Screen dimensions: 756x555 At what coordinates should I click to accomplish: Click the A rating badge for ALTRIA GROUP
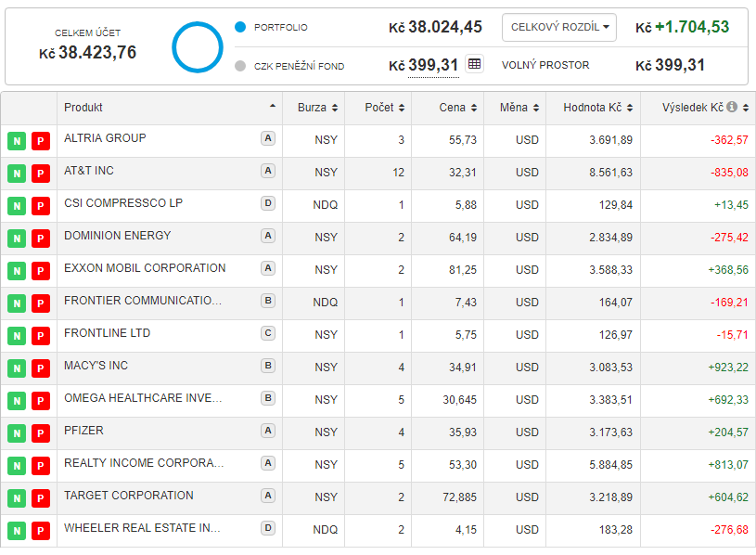point(268,138)
